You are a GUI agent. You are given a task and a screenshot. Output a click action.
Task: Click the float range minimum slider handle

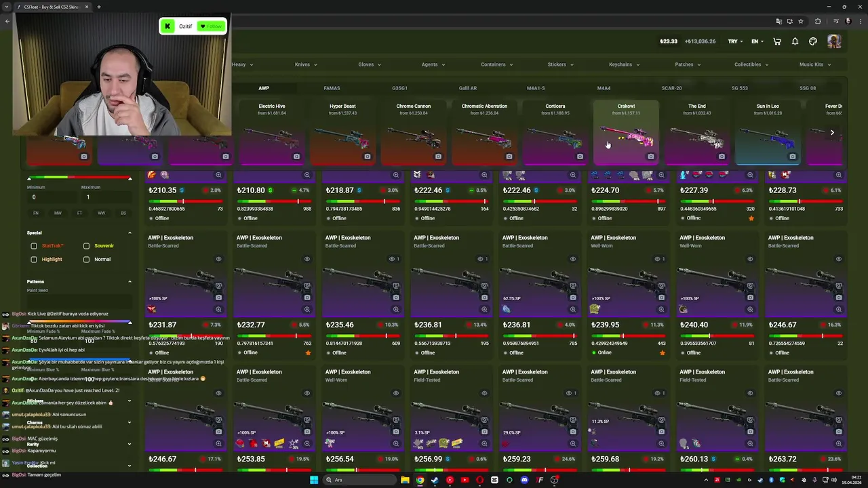pyautogui.click(x=29, y=178)
